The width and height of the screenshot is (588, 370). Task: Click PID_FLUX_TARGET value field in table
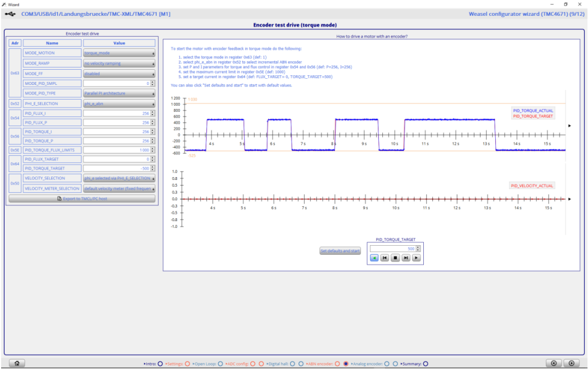(x=116, y=159)
